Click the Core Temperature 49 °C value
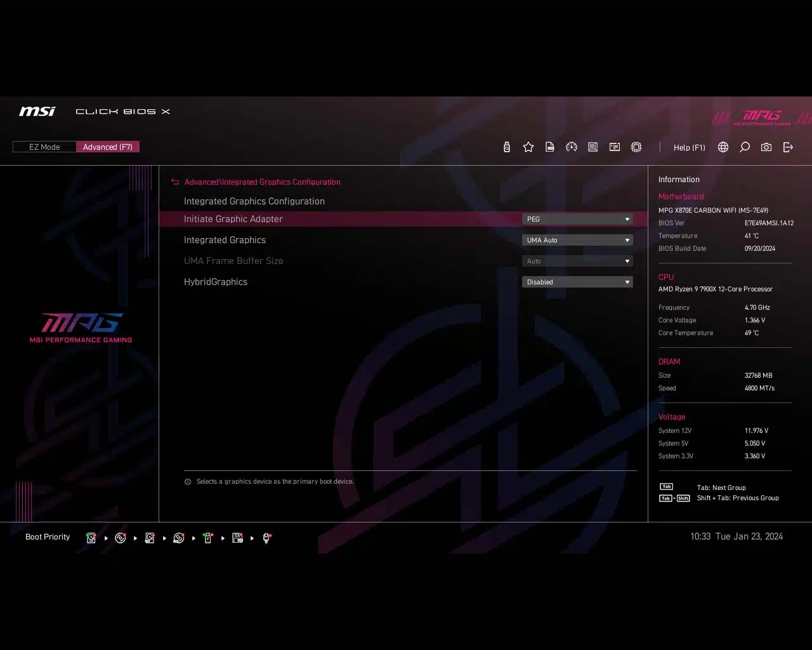812x650 pixels. coord(752,333)
